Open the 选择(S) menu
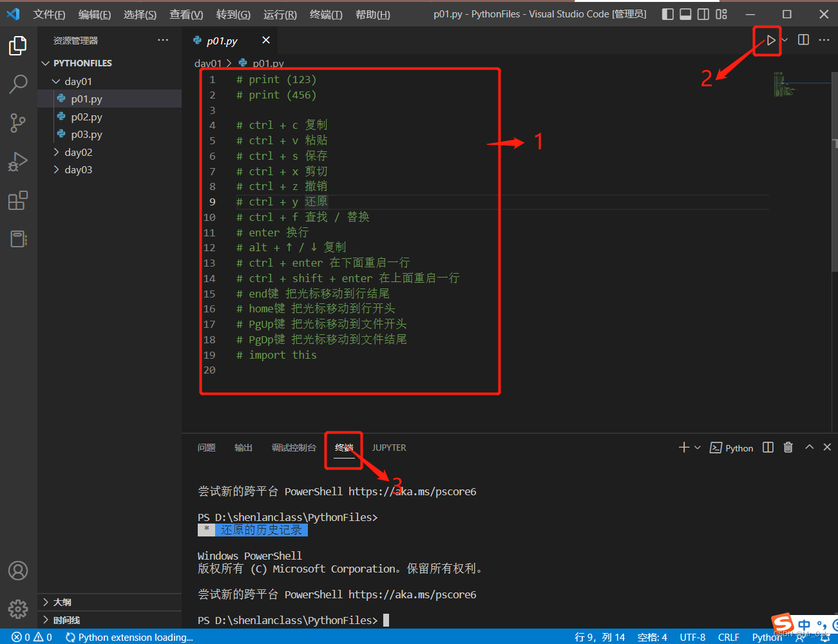838x644 pixels. point(140,14)
